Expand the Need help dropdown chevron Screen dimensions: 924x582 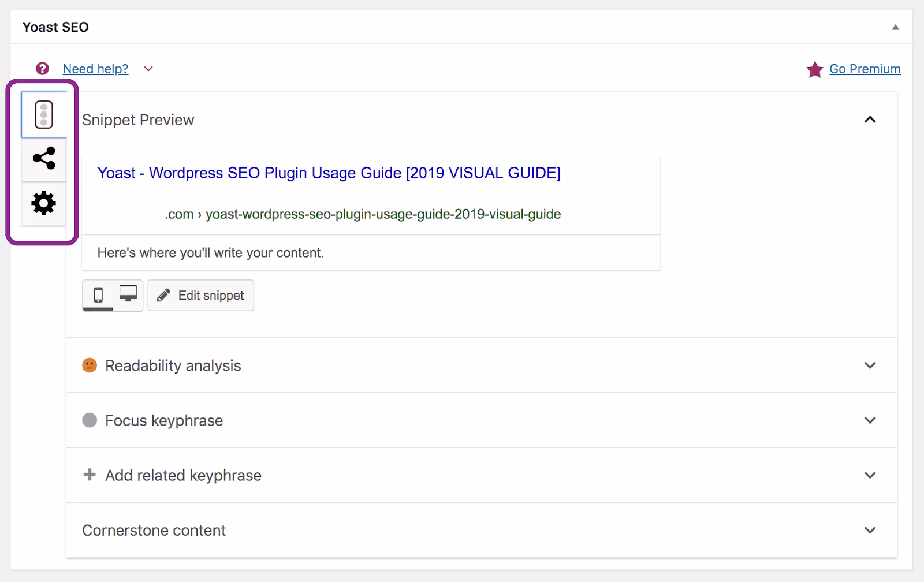[x=148, y=69]
